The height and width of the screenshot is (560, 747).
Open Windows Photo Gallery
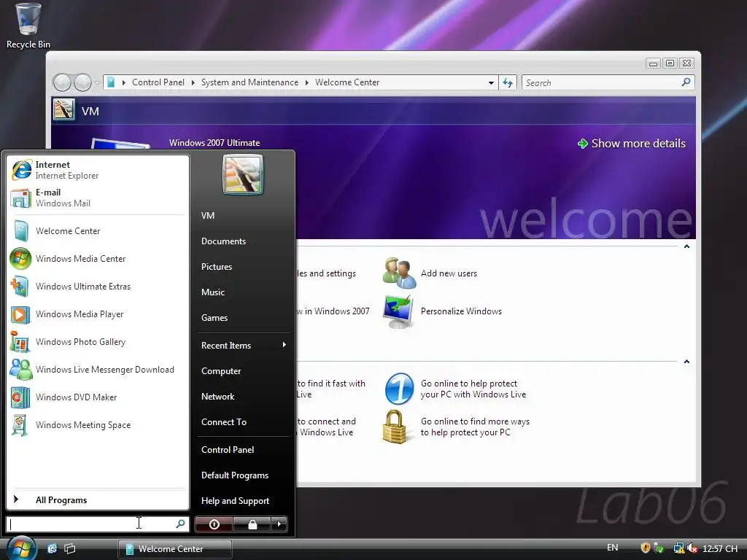(x=98, y=342)
